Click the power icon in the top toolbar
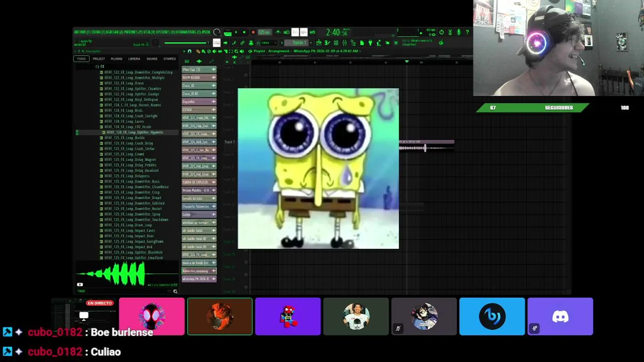This screenshot has height=362, width=644. click(x=441, y=32)
